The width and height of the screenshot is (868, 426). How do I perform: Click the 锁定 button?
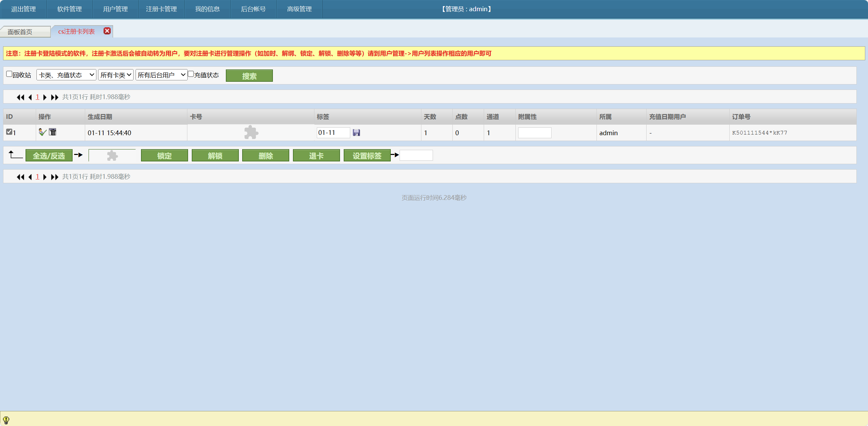165,156
